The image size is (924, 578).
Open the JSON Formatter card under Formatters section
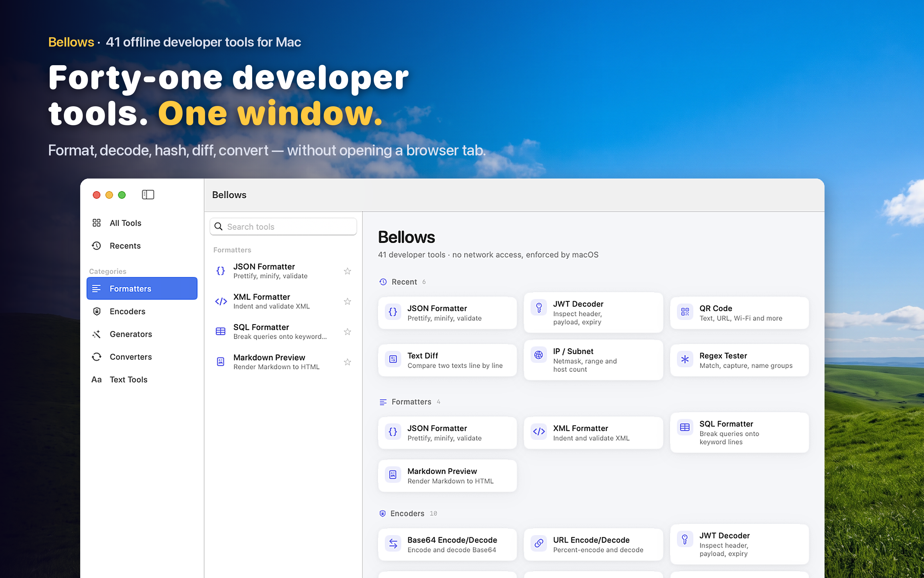[x=448, y=433]
